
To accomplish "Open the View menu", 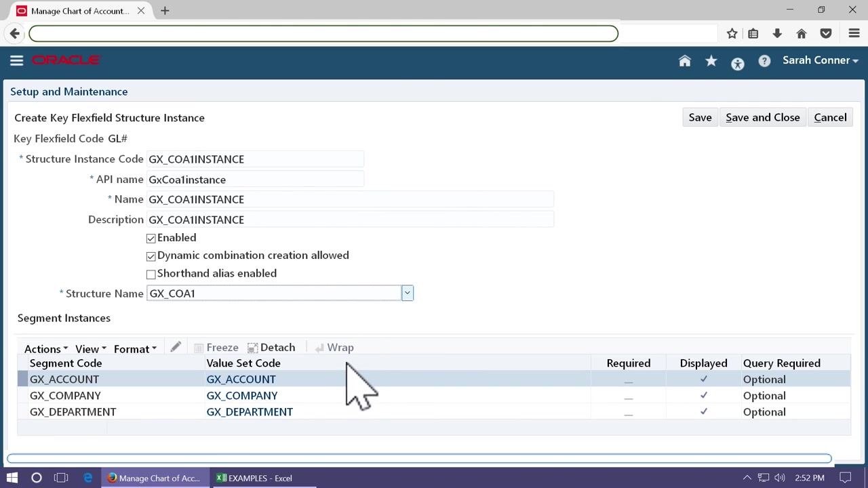I will coord(90,348).
